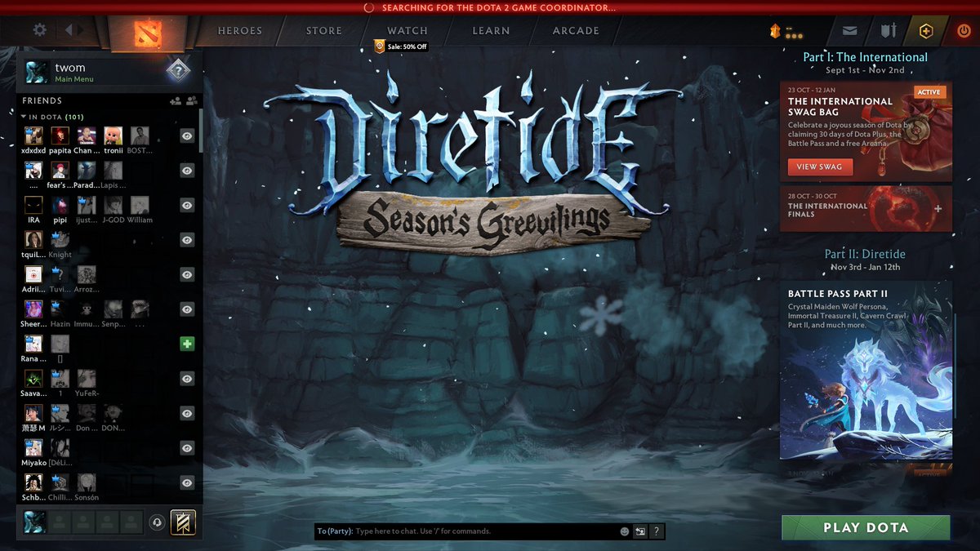Viewport: 980px width, 551px height.
Task: Toggle the eye on Saava row
Action: [187, 379]
